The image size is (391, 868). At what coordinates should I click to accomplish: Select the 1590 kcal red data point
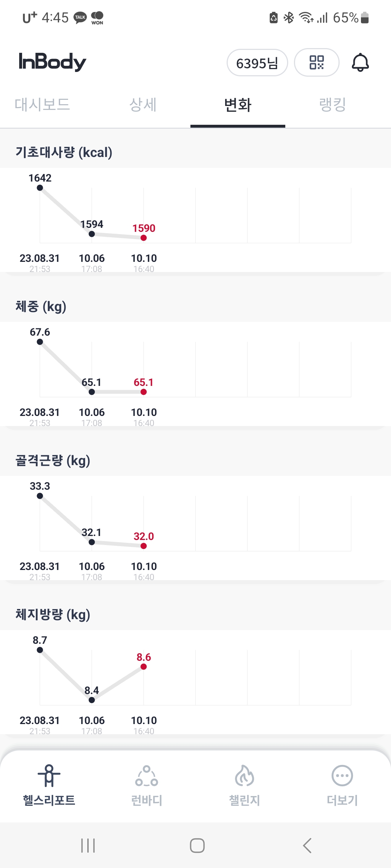144,238
